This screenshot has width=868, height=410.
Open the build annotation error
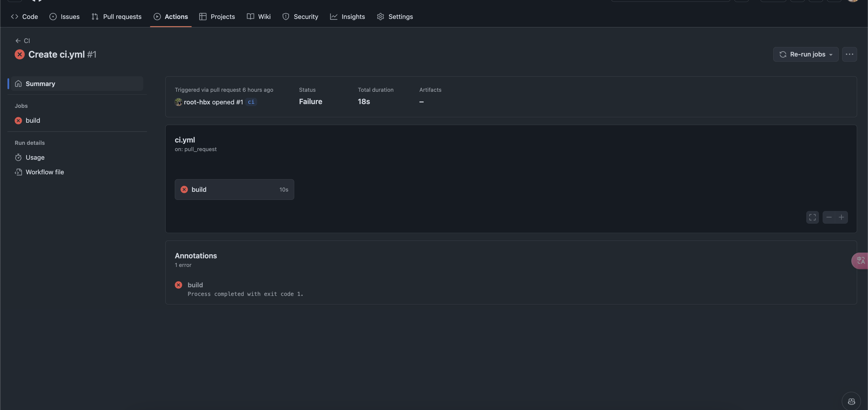[x=195, y=285]
